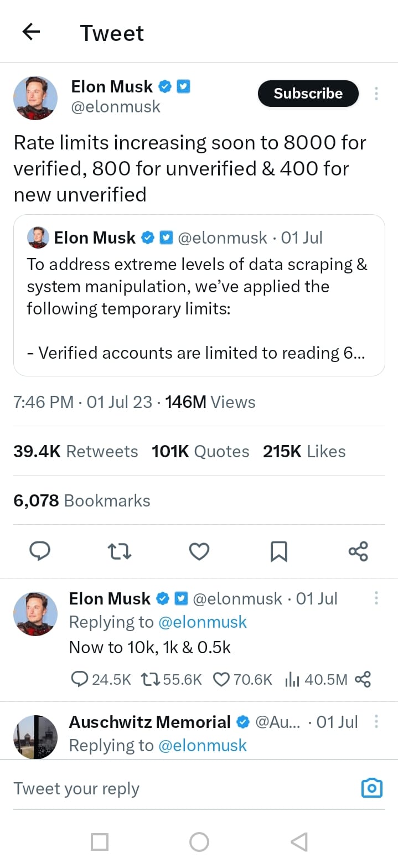Screen dimensions: 398x868
Task: Share the "Now to 10k" reply
Action: (x=363, y=679)
